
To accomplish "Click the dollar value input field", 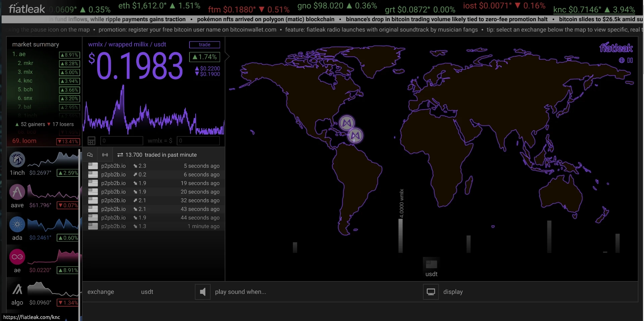I will pos(198,141).
